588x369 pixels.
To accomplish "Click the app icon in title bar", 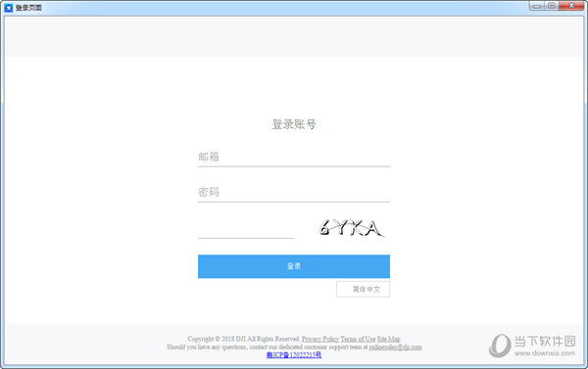I will 8,8.
